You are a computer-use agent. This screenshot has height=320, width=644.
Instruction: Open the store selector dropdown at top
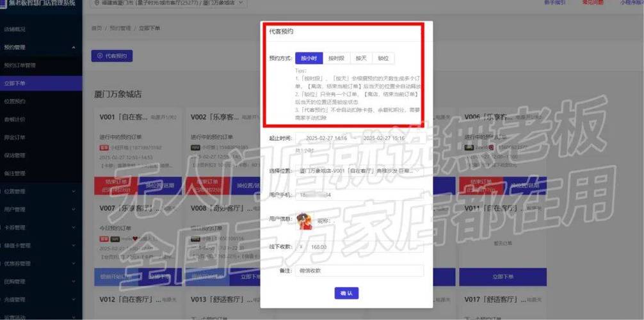(x=169, y=3)
